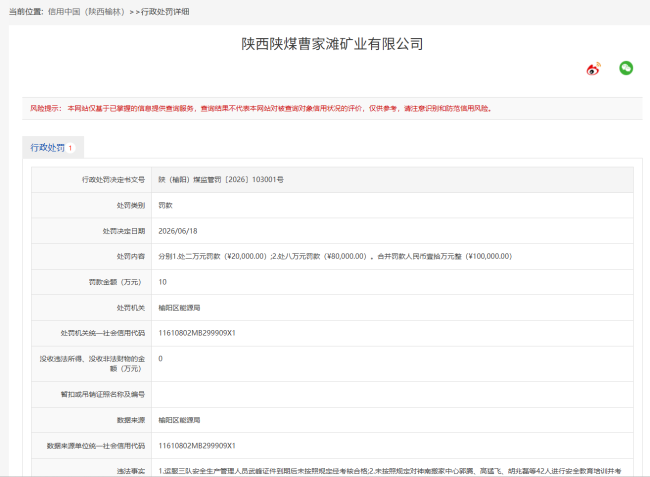
Task: Click the 暂扣或吊销证照名称及编号 label
Action: [103, 394]
